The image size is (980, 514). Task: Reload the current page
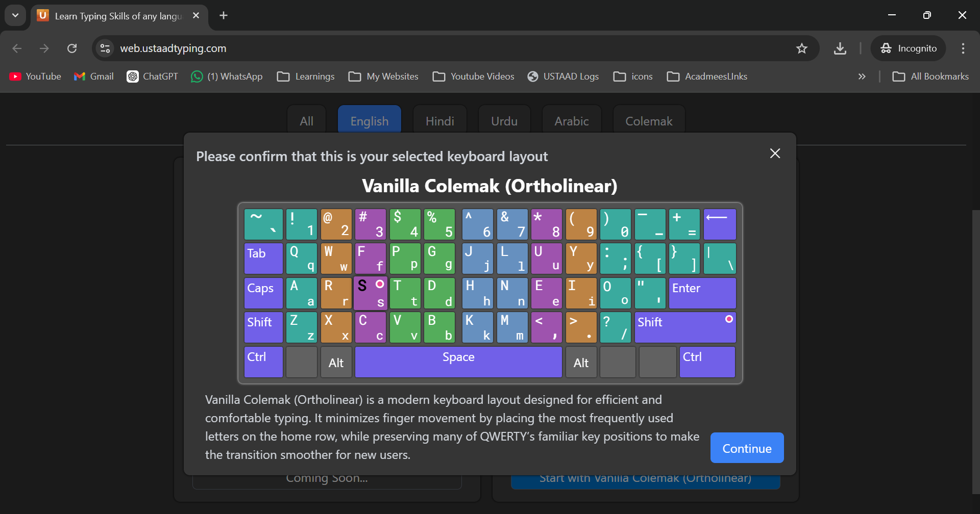pos(72,48)
